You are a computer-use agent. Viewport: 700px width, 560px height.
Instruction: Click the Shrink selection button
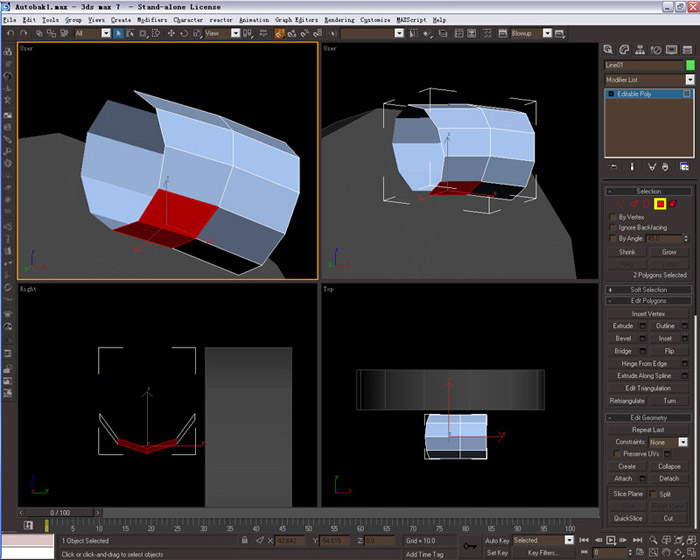[x=627, y=252]
